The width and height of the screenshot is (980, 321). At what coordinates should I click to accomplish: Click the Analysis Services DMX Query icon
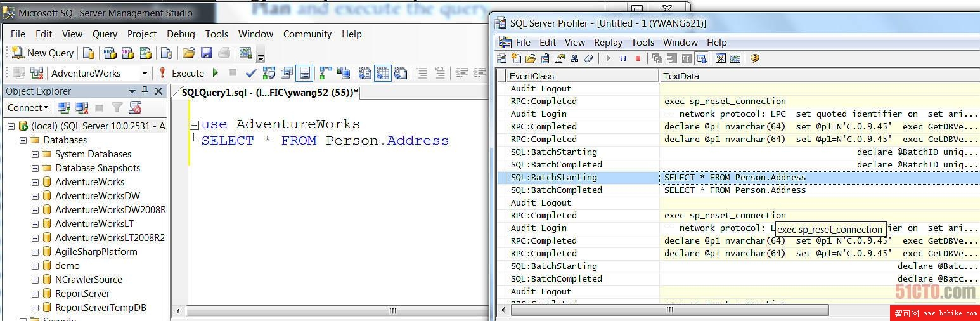(x=128, y=53)
